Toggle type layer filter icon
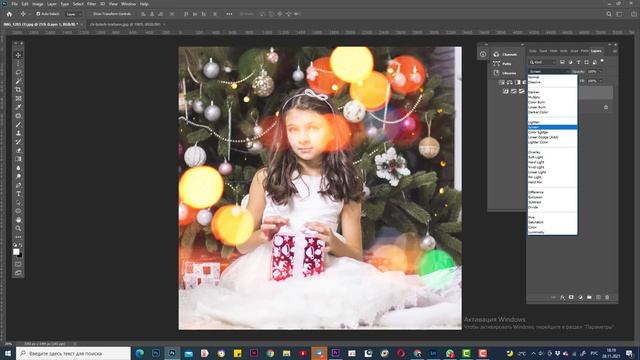The width and height of the screenshot is (640, 360). [x=578, y=62]
